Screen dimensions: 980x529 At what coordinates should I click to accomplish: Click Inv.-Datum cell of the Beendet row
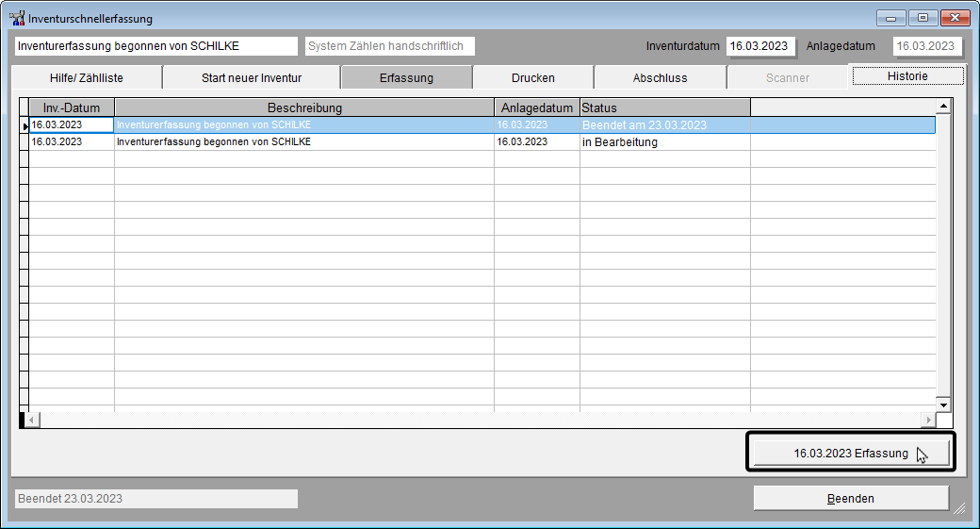(x=72, y=125)
